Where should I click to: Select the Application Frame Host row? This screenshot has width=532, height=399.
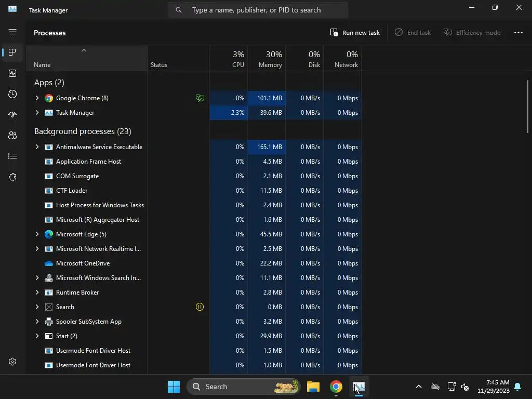pyautogui.click(x=194, y=162)
